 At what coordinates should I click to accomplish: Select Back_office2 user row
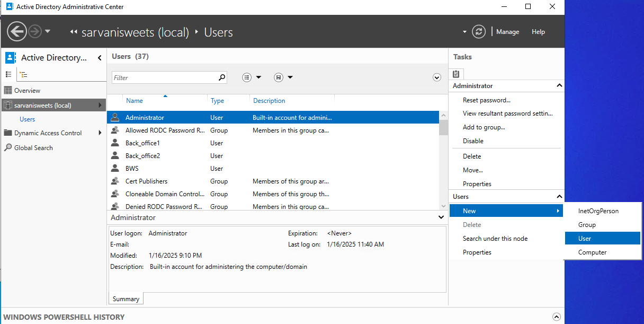pos(273,156)
